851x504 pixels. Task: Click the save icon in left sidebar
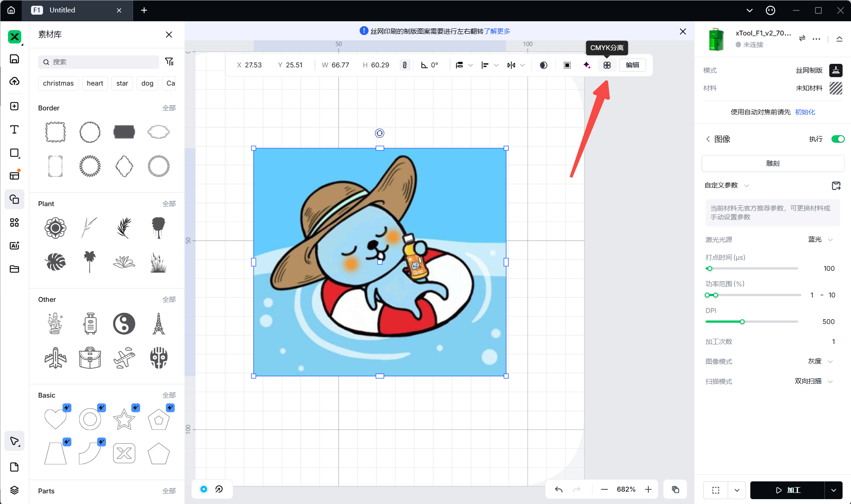pos(14,59)
